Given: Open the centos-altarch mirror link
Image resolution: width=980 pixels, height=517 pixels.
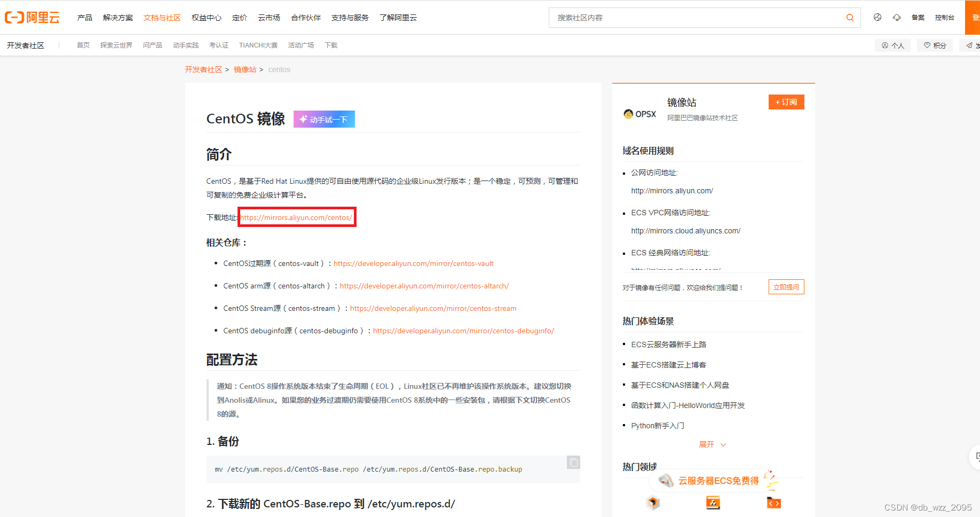Looking at the screenshot, I should pyautogui.click(x=424, y=286).
